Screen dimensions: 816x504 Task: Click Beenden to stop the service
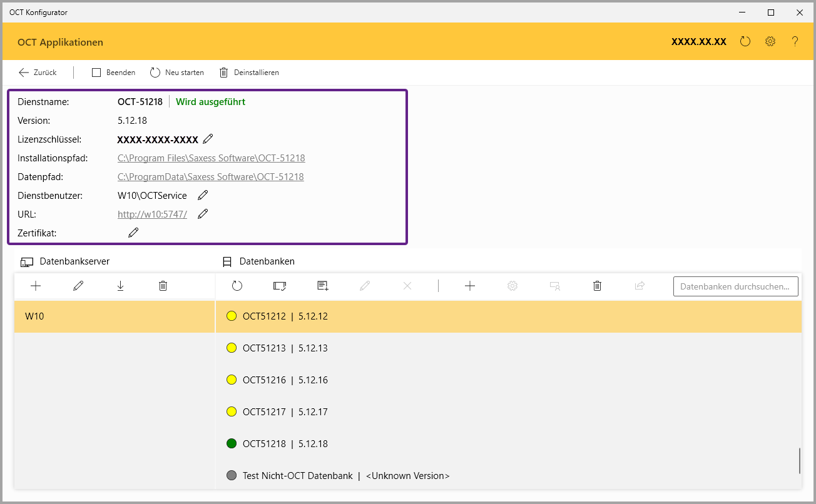(x=114, y=73)
